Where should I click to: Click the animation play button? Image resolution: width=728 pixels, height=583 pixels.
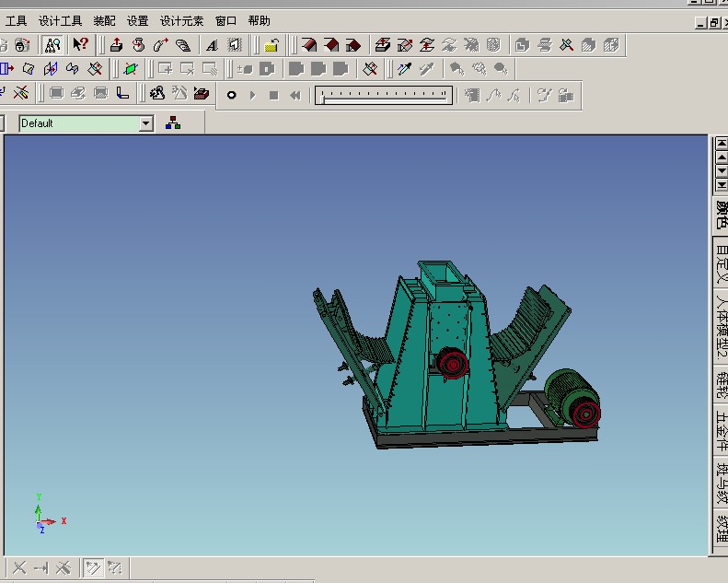[x=252, y=95]
